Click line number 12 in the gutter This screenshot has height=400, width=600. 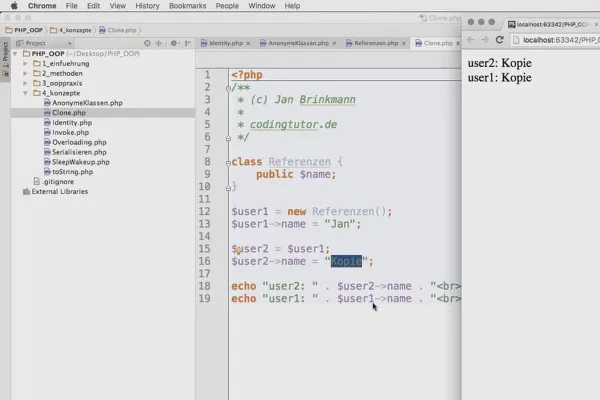pyautogui.click(x=204, y=212)
